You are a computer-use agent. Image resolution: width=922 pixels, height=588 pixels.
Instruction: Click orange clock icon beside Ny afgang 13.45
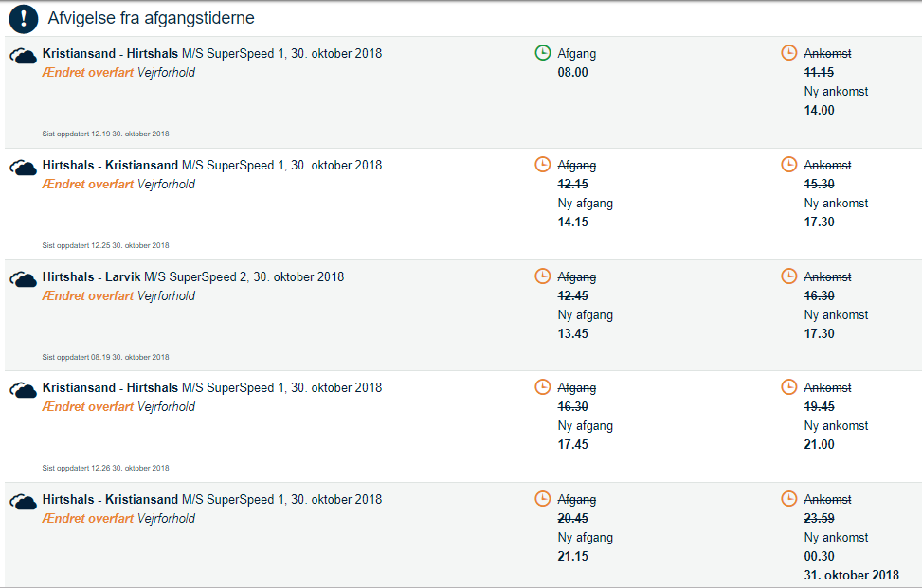(543, 276)
